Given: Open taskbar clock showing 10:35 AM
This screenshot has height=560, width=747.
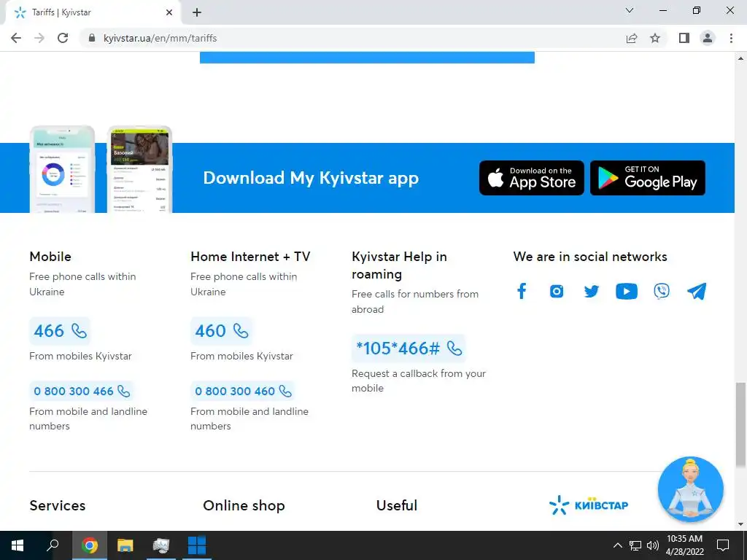Looking at the screenshot, I should tap(684, 545).
